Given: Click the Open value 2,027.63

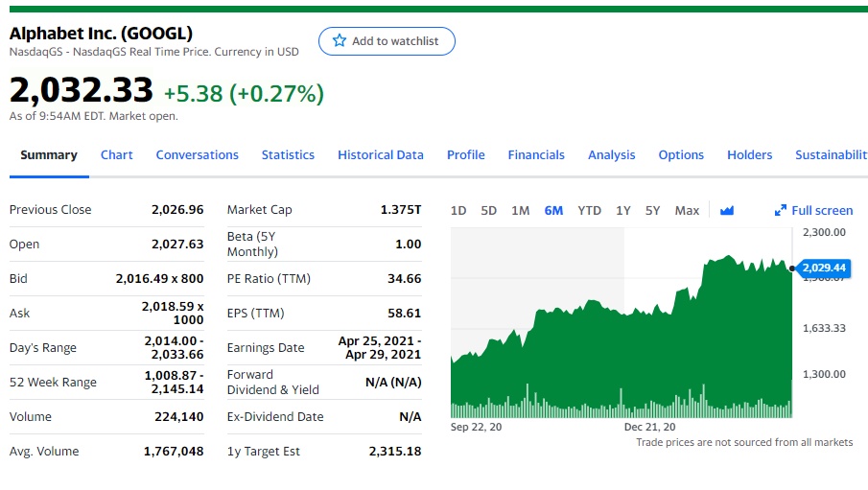Looking at the screenshot, I should click(177, 245).
